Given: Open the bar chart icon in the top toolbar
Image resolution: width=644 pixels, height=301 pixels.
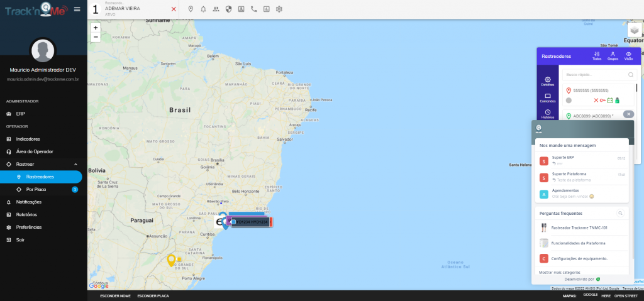Looking at the screenshot, I should pyautogui.click(x=267, y=9).
